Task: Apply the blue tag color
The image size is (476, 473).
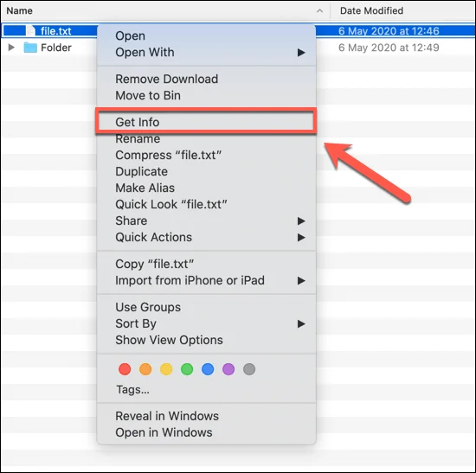Action: click(208, 369)
